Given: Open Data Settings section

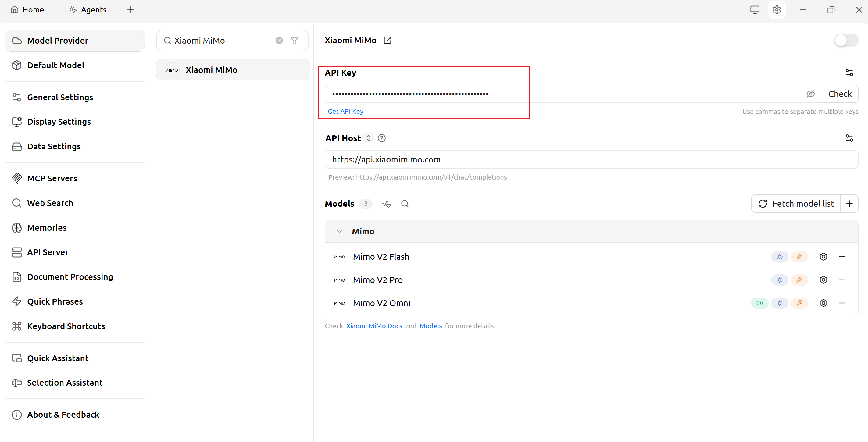Looking at the screenshot, I should (x=75, y=147).
